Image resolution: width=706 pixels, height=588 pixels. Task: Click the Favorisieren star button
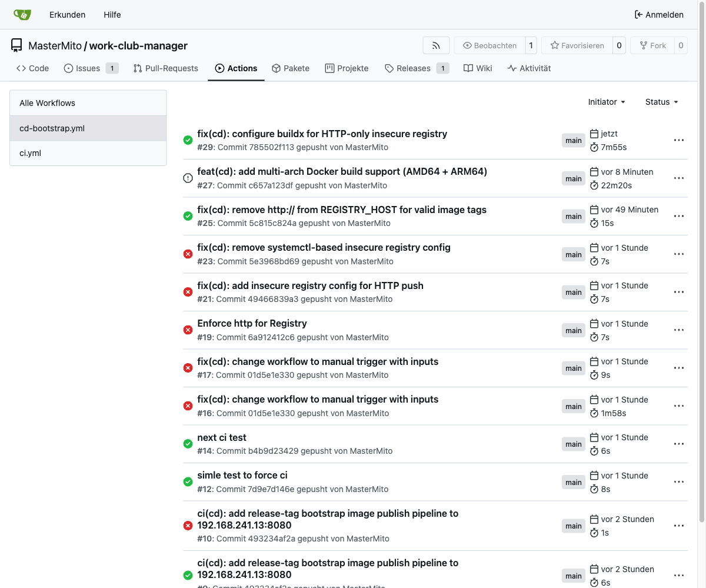coord(577,45)
